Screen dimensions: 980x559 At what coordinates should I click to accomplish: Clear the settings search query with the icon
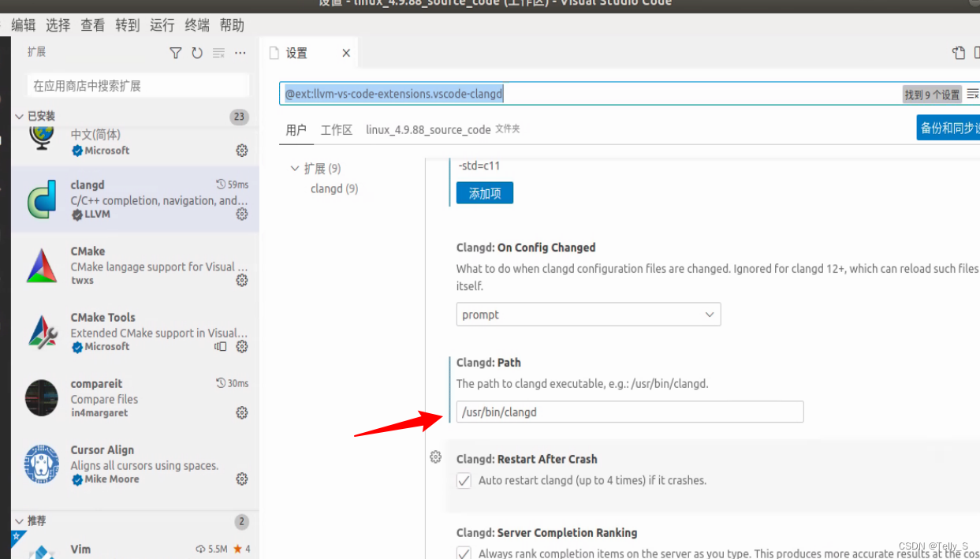pyautogui.click(x=971, y=93)
